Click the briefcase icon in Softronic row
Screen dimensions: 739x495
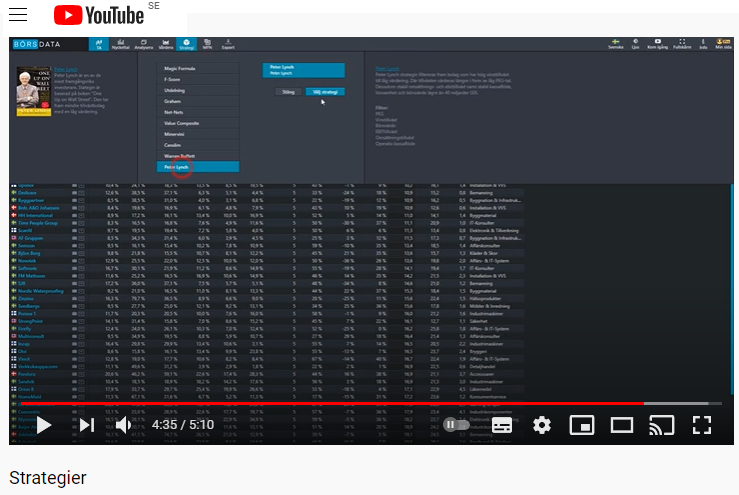pos(74,268)
